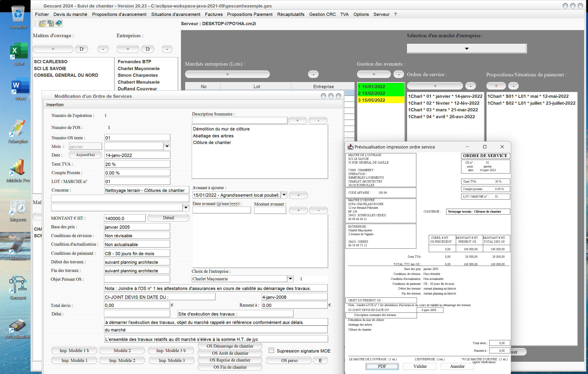Expand the Mois dropdown list

(x=167, y=146)
